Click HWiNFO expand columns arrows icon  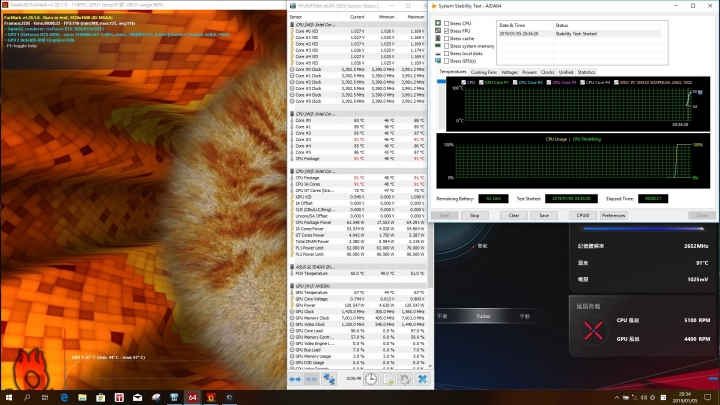click(296, 380)
